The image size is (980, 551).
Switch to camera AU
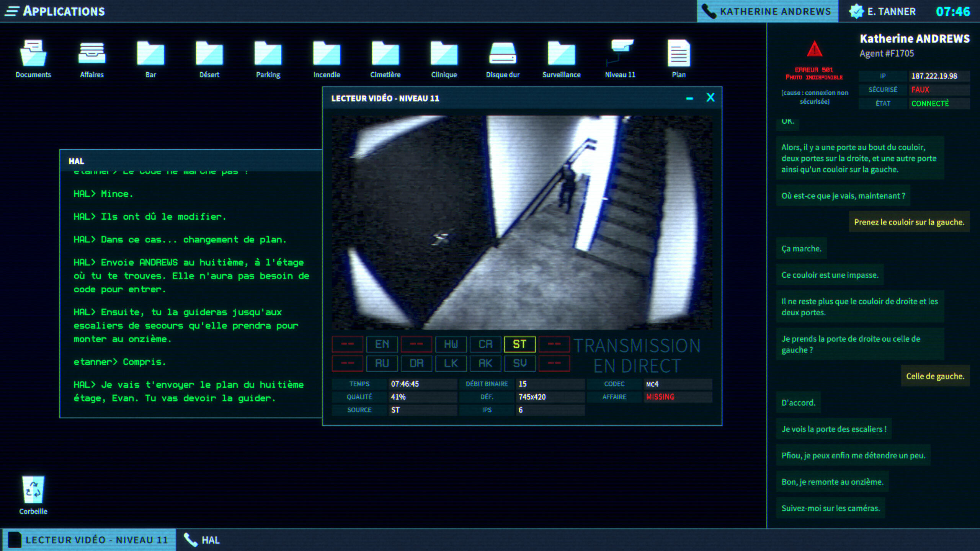[x=382, y=364]
